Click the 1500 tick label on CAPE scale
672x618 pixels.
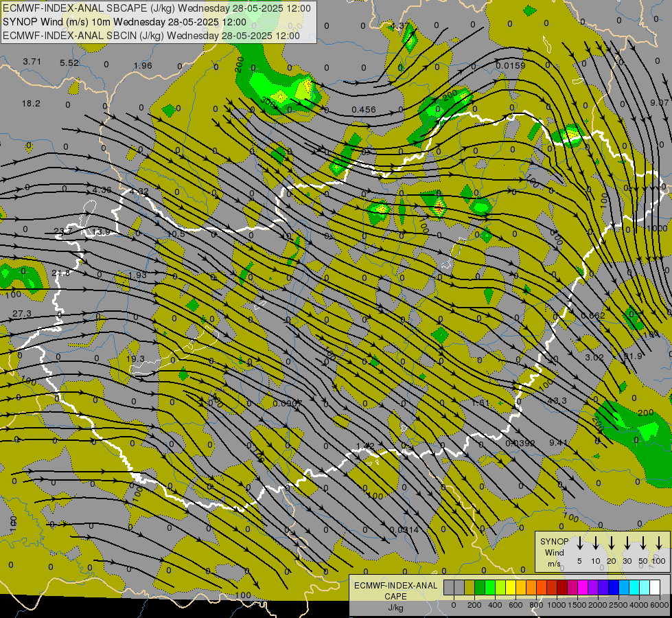point(577,605)
